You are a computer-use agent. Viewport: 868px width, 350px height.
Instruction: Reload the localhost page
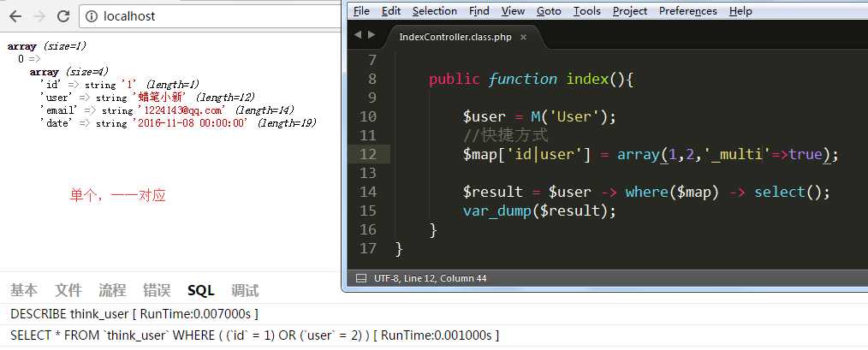(63, 16)
